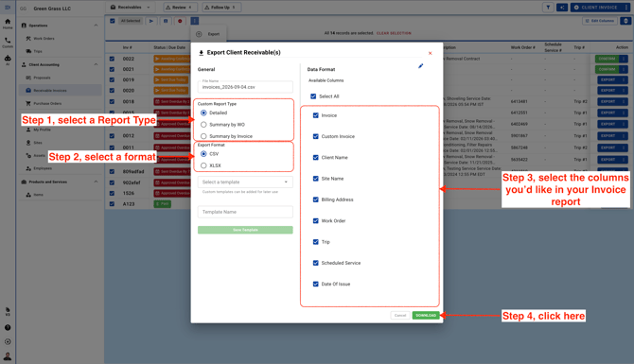Viewport: 634px width, 364px height.
Task: Toggle the checkbox for invoice A123
Action: tap(112, 204)
